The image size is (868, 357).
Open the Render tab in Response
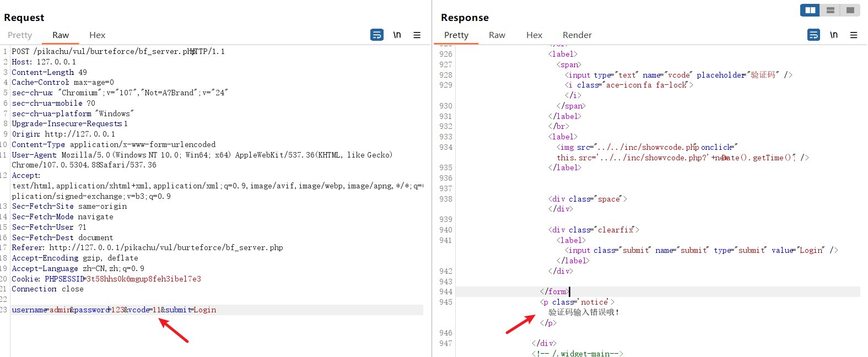577,35
